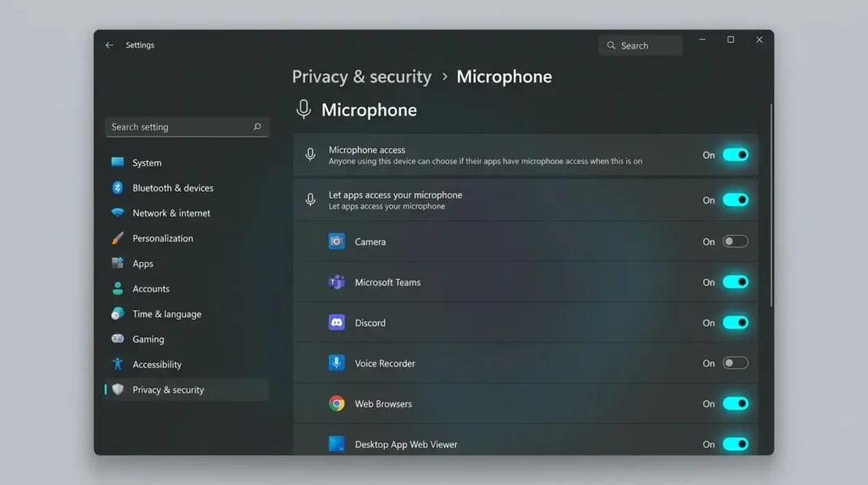Click the Bluetooth icon in sidebar
Viewport: 868px width, 485px height.
(117, 187)
